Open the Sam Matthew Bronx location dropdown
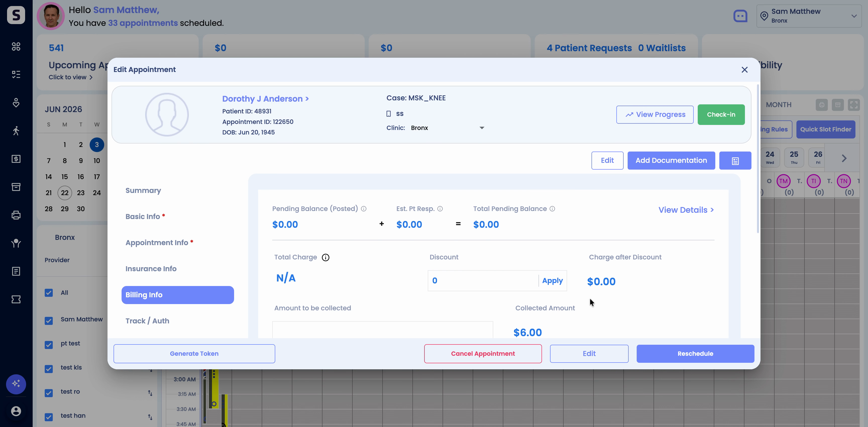Viewport: 868px width, 427px height. 809,16
